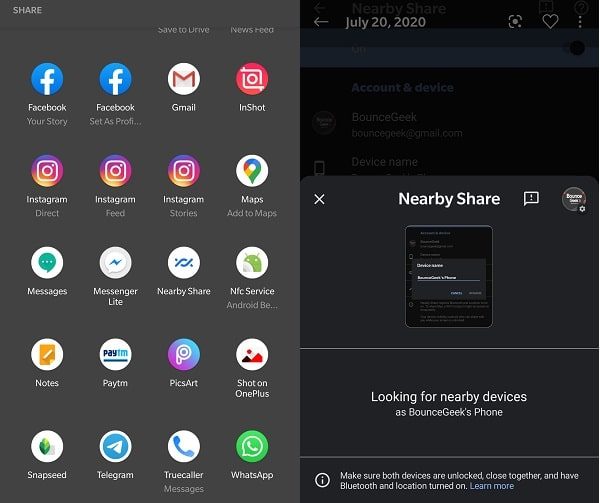This screenshot has width=600, height=503.
Task: Go back from July 20, 2020 photo
Action: click(x=321, y=22)
